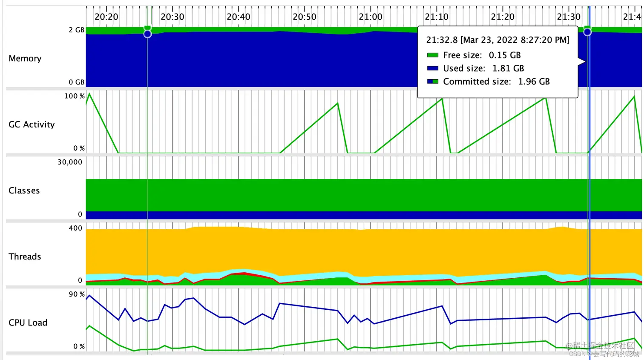Click the Free size 0.15 GB value
Screen dimensions: 644x360
pyautogui.click(x=505, y=55)
